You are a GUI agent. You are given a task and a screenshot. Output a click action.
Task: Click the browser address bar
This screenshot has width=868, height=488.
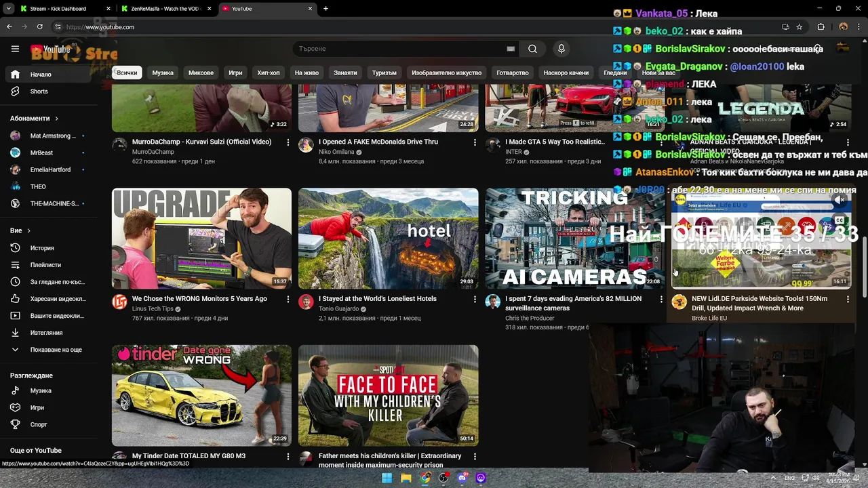(420, 27)
